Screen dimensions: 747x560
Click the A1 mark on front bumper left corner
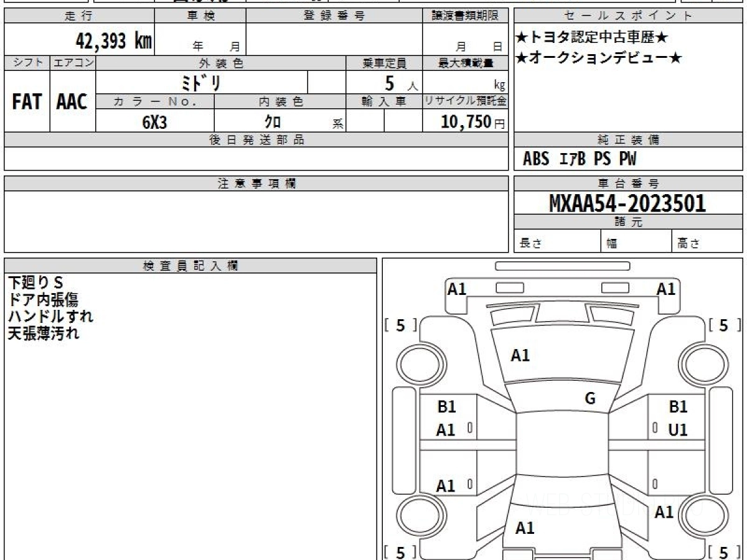[458, 289]
